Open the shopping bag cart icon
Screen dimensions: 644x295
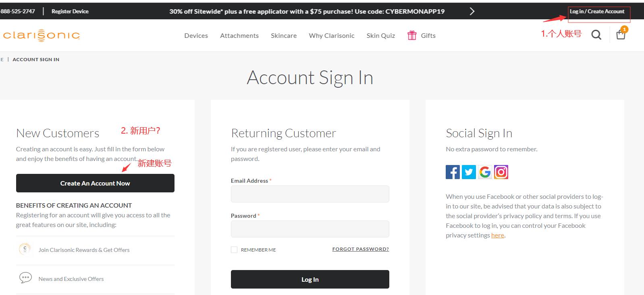[621, 35]
